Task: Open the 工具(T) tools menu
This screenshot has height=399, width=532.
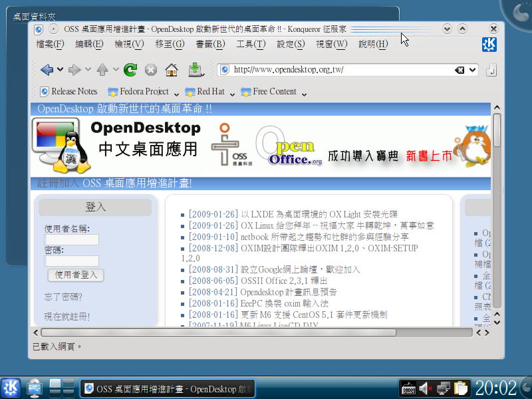Action: pos(251,45)
